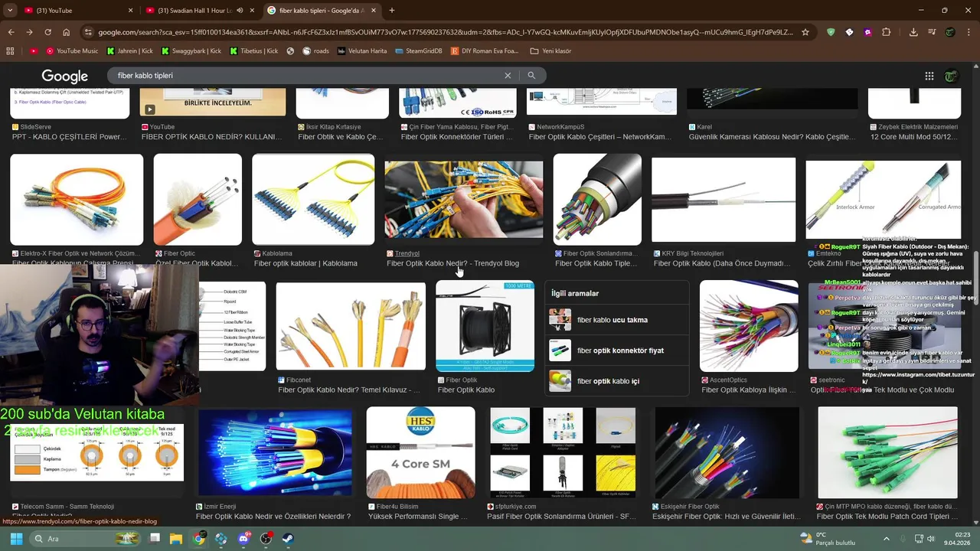Run search using the magnifier icon
Viewport: 980px width, 551px height.
(531, 75)
